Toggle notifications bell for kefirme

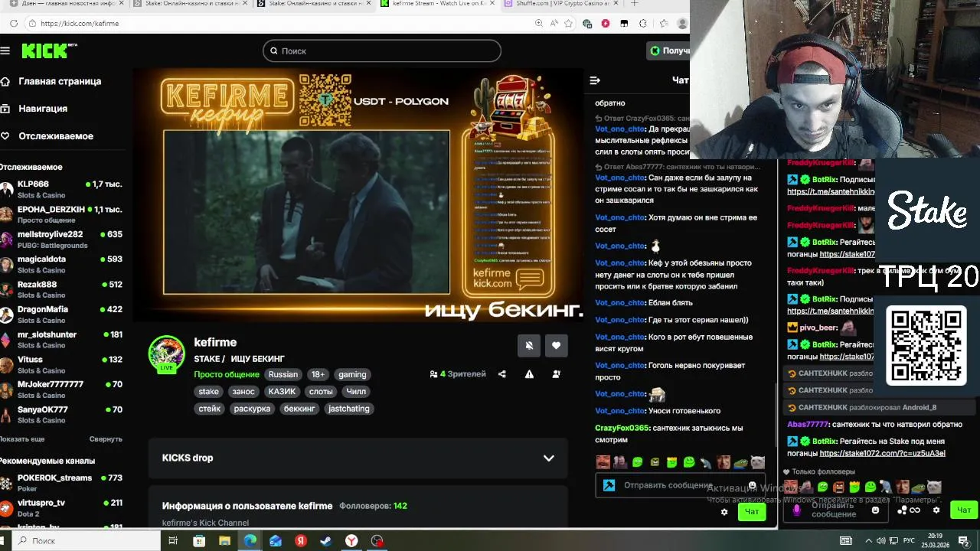click(x=528, y=346)
